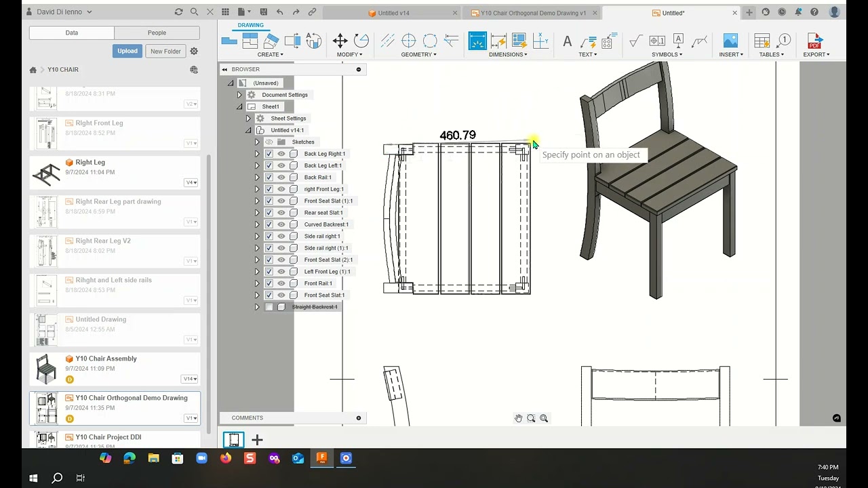Select the Center Mark tool
Viewport: 868px width, 488px height.
(409, 41)
